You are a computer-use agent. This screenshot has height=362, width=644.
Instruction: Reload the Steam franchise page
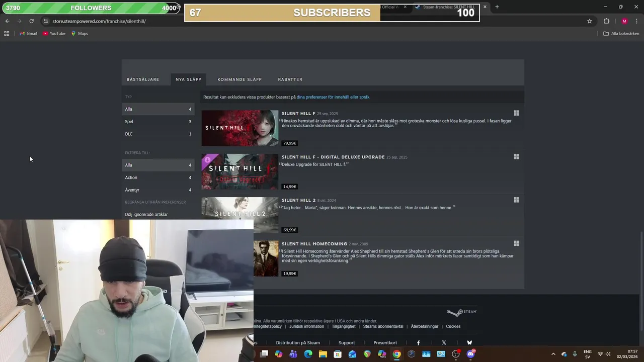click(31, 21)
